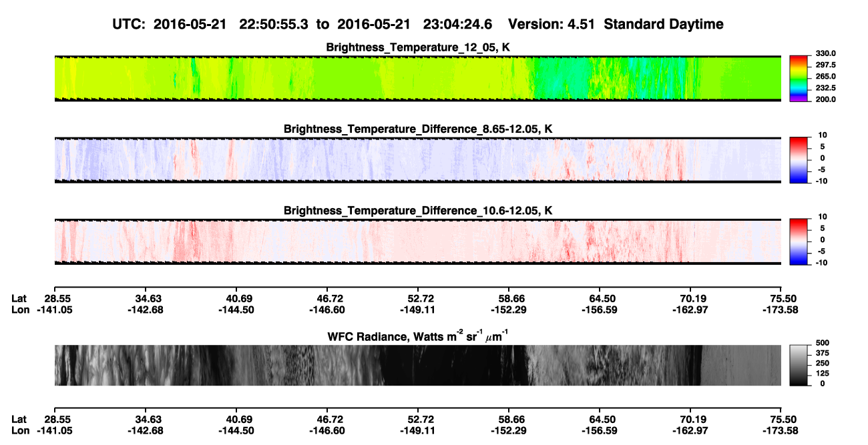Screen dimensions: 868x445
Task: Click lower axis longitude value -162.97
Action: tap(689, 430)
